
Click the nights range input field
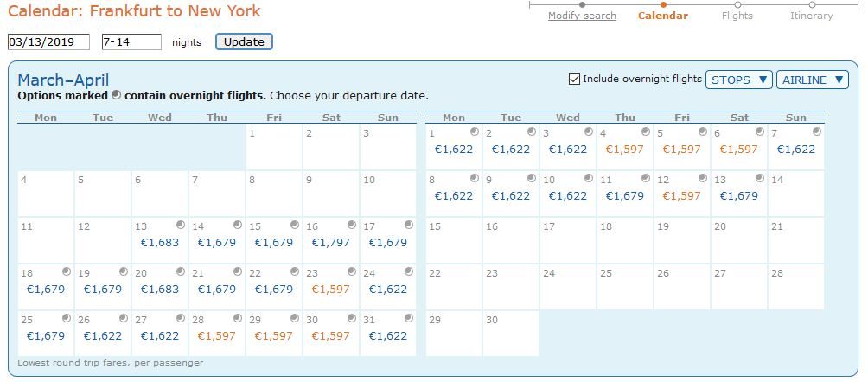click(131, 42)
